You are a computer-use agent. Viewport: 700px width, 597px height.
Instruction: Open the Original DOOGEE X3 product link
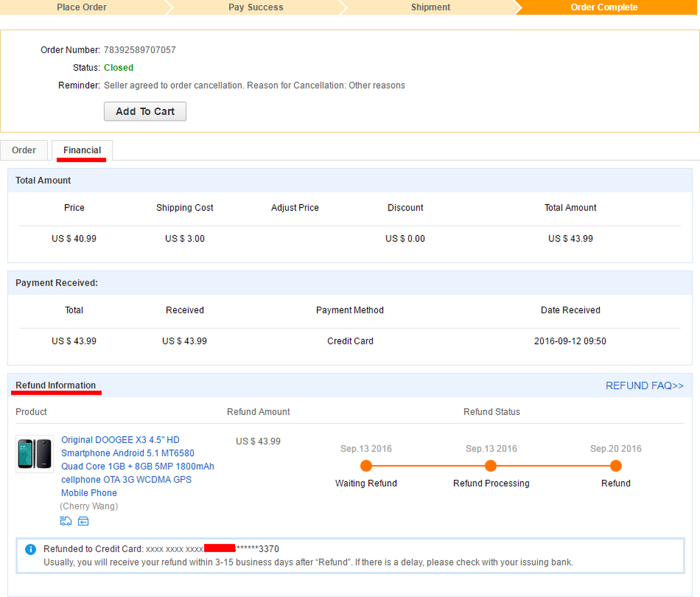coord(138,466)
